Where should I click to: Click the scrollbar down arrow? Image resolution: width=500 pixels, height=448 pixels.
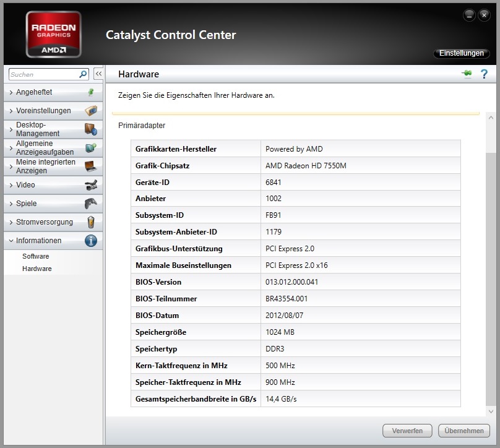click(x=491, y=411)
